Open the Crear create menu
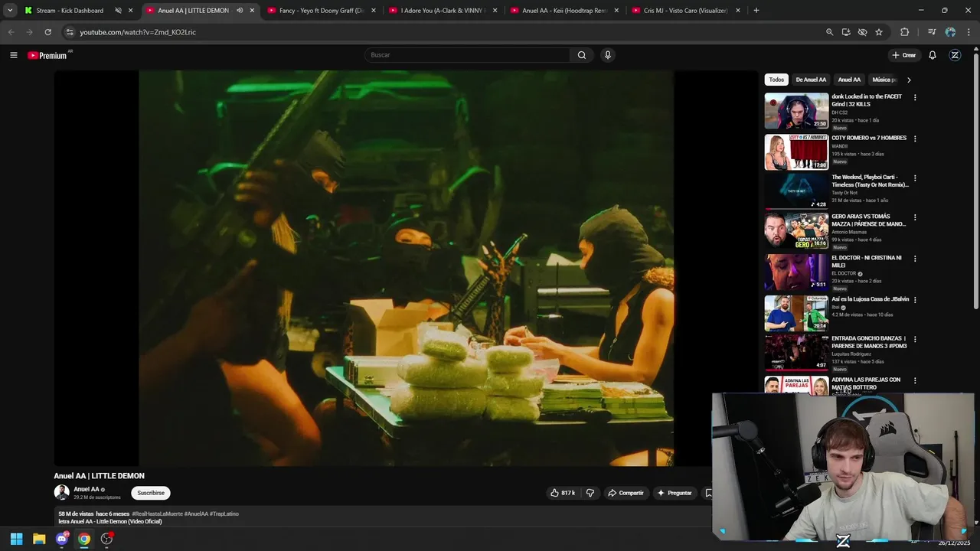The height and width of the screenshot is (551, 980). 903,55
